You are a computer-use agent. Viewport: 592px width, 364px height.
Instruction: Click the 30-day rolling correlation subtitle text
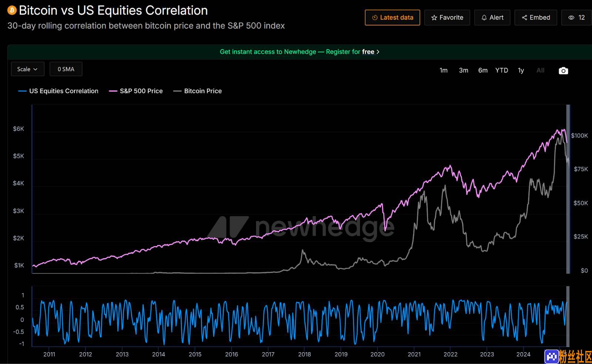click(146, 26)
